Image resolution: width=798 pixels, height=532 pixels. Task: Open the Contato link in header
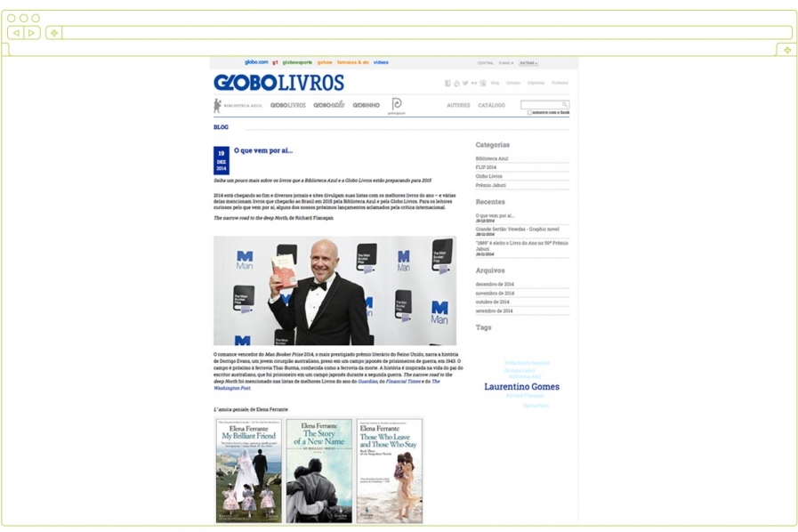[x=513, y=83]
